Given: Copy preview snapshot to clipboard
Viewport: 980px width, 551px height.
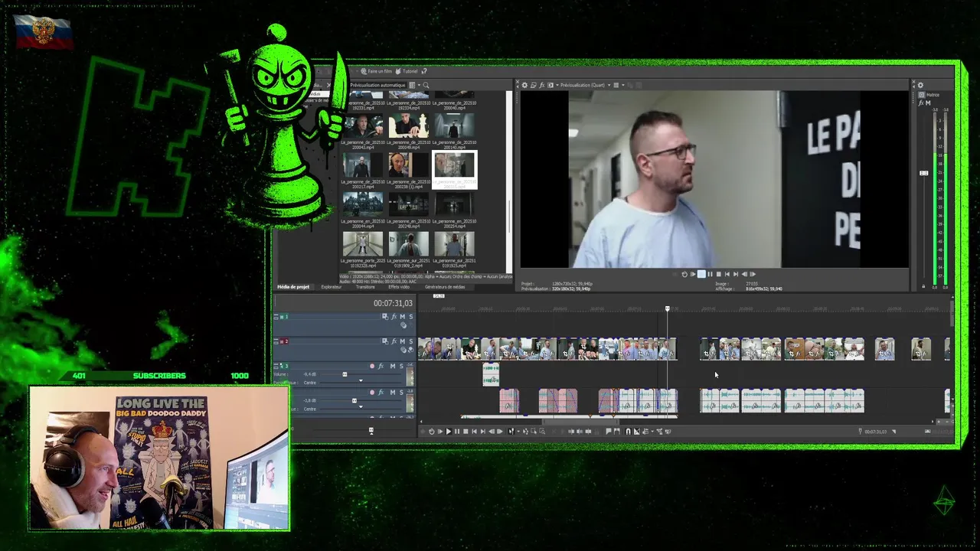Looking at the screenshot, I should [x=630, y=85].
